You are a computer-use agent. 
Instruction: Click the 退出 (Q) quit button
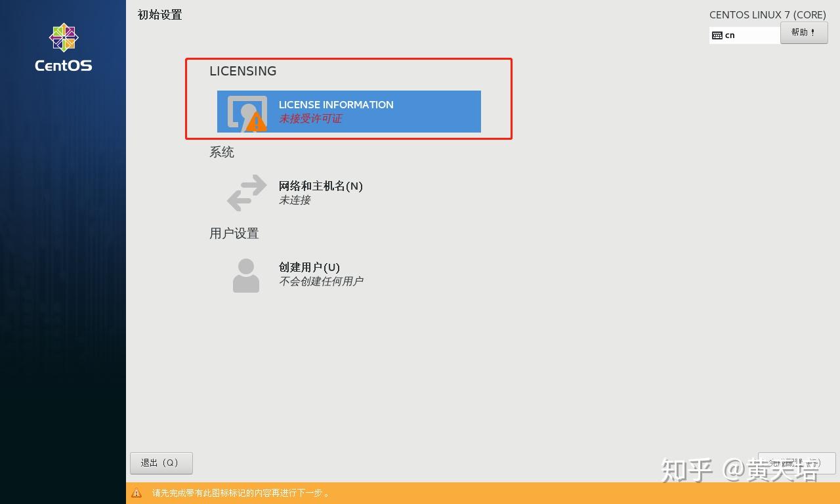pyautogui.click(x=161, y=463)
